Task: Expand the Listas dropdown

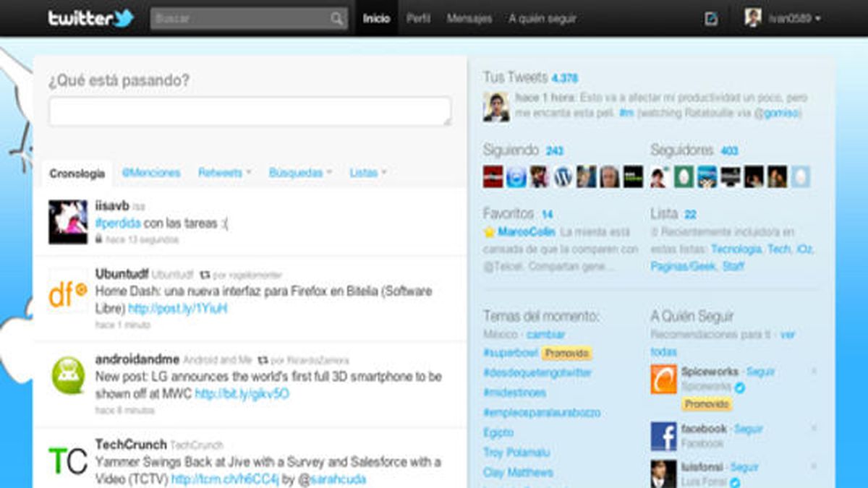Action: (x=367, y=173)
